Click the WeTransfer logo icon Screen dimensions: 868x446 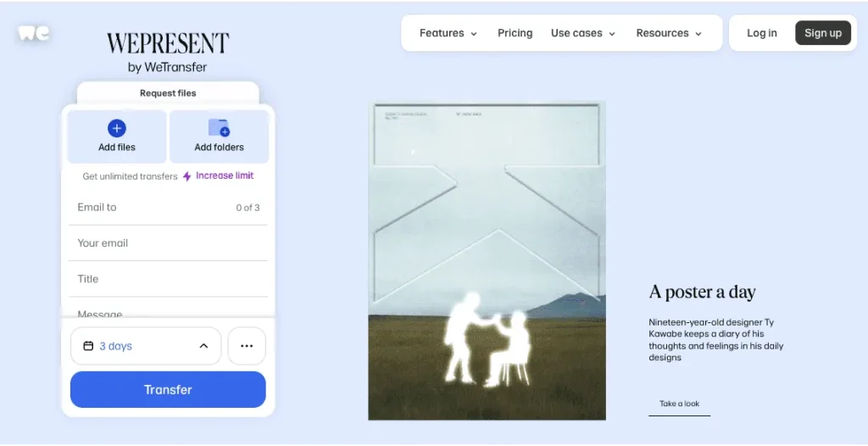(34, 33)
